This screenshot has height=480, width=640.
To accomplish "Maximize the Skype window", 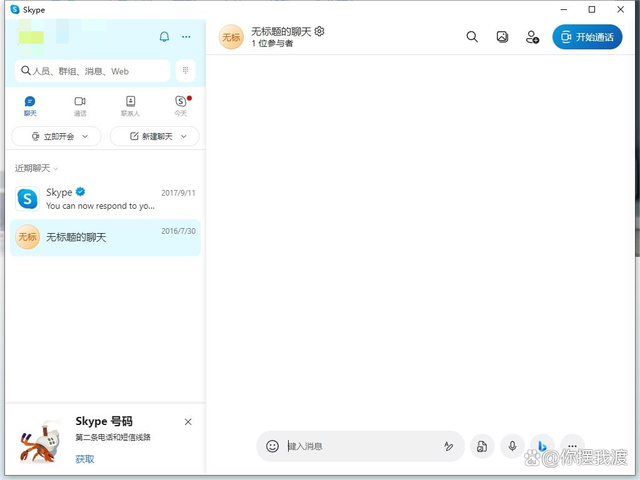I will [x=592, y=9].
